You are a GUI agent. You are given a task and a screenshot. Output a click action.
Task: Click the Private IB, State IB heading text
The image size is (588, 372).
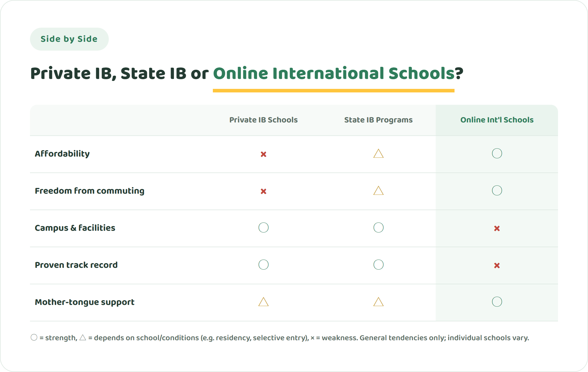pos(108,73)
